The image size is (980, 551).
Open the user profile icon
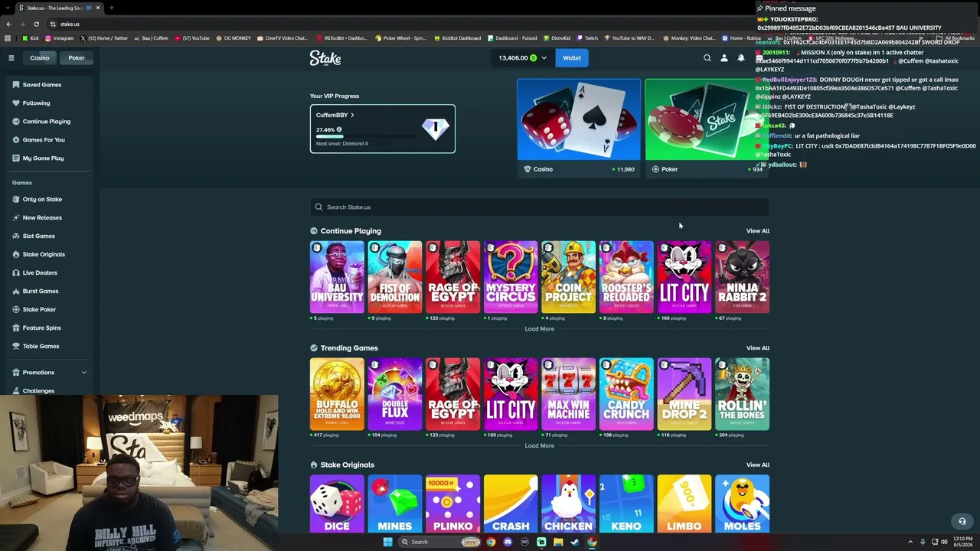724,58
